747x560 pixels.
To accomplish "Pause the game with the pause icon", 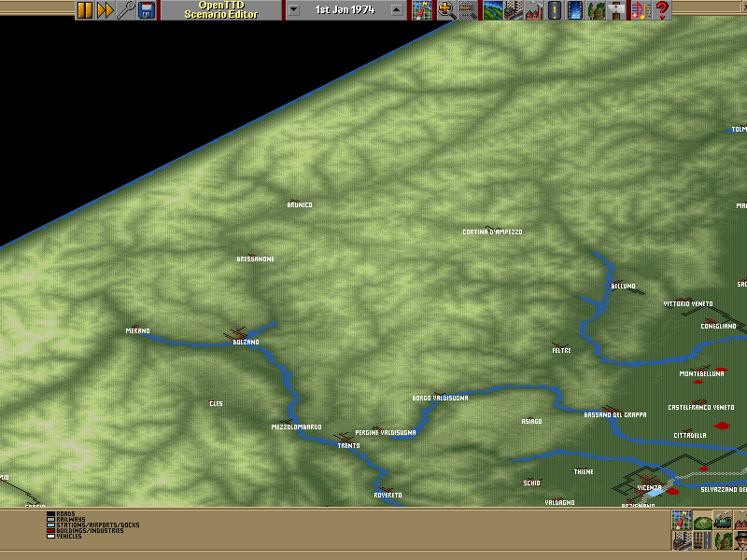I will coord(85,10).
